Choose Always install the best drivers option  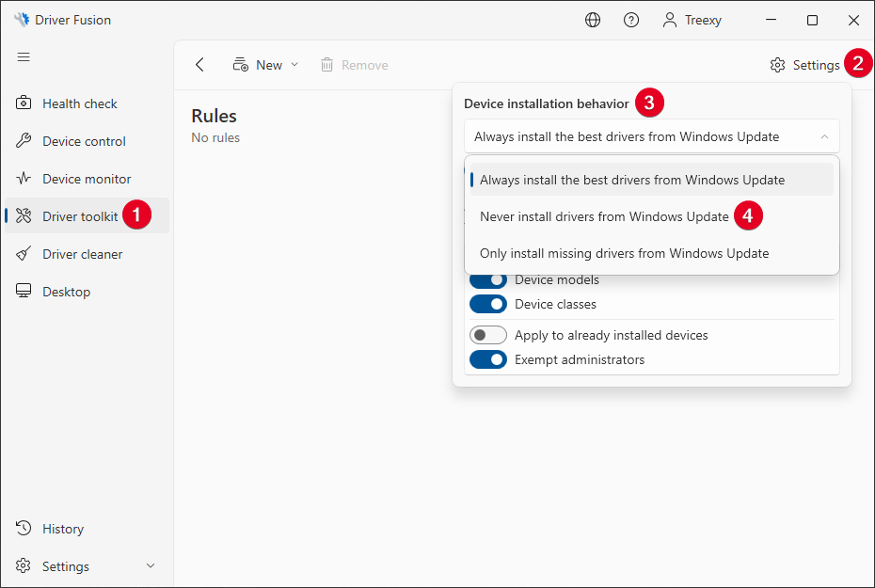652,180
